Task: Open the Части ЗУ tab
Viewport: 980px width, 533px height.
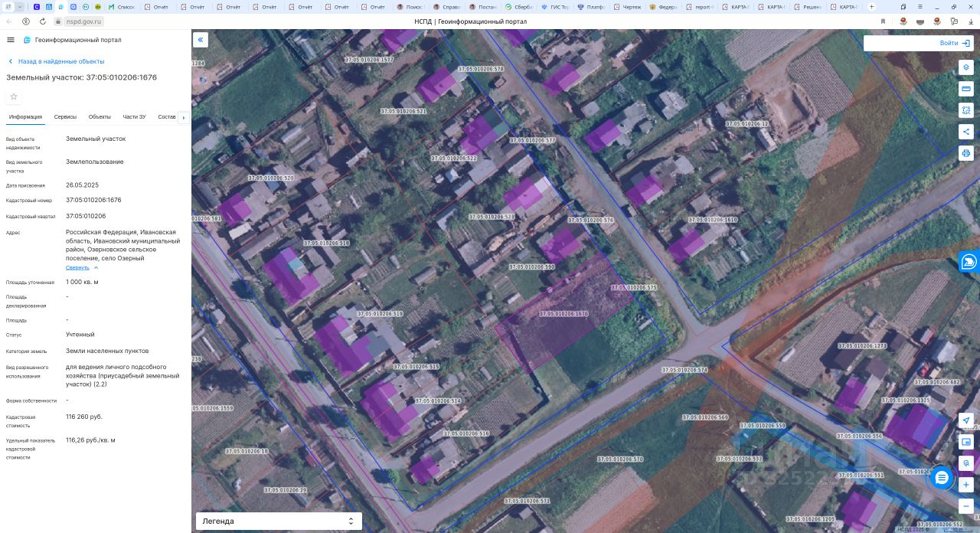Action: coord(134,117)
